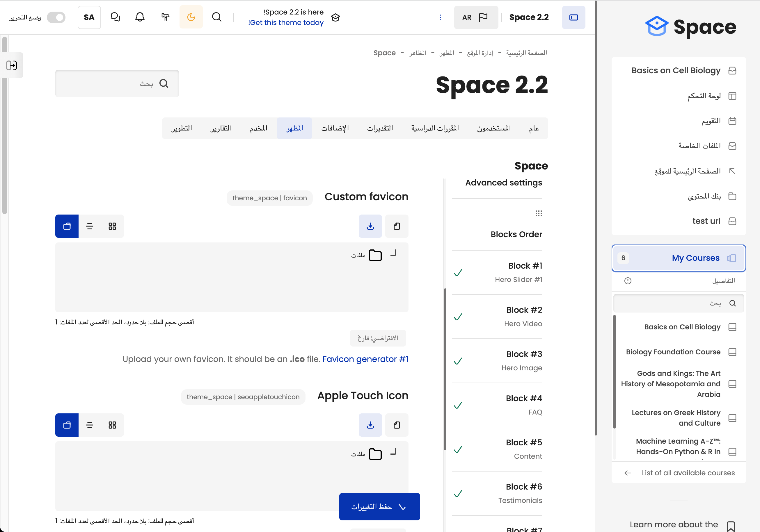760x532 pixels.
Task: Click the حفظ التغييرات save button
Action: (379, 506)
